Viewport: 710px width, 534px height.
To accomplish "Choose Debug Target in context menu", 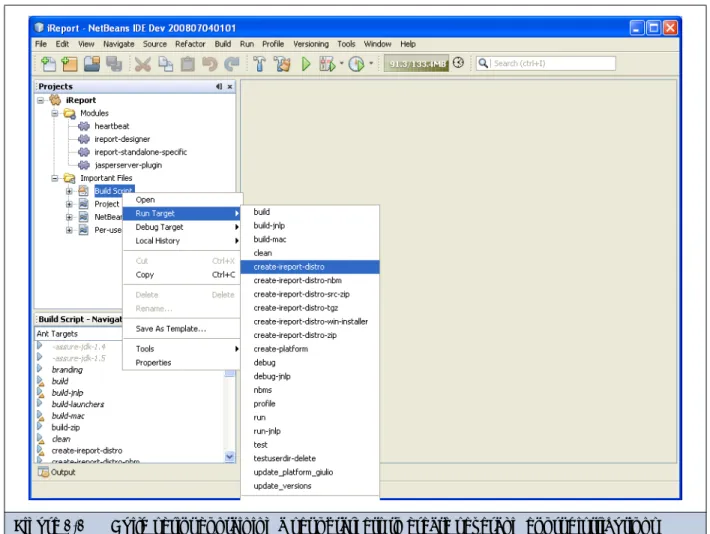I will [182, 227].
